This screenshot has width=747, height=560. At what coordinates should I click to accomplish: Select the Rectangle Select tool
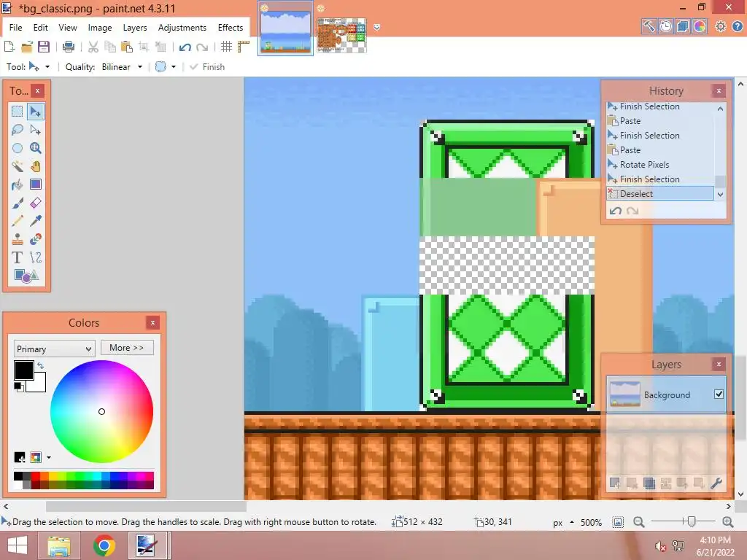coord(18,112)
